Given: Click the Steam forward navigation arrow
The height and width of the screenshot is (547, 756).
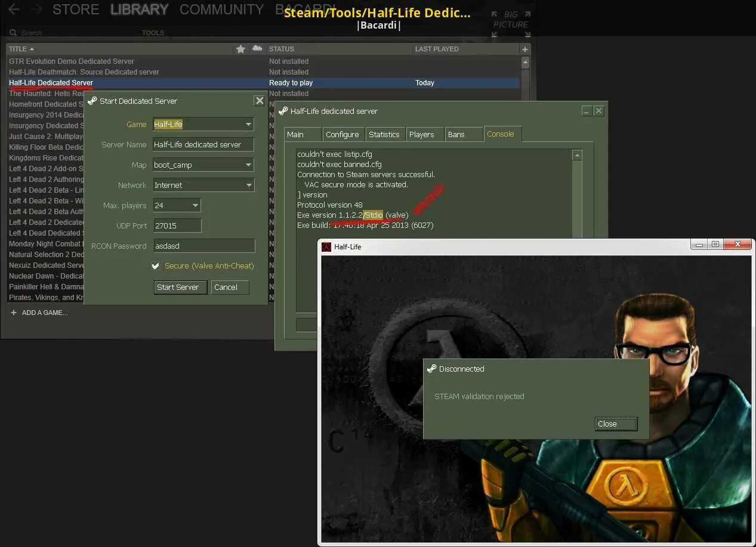Looking at the screenshot, I should pos(36,9).
